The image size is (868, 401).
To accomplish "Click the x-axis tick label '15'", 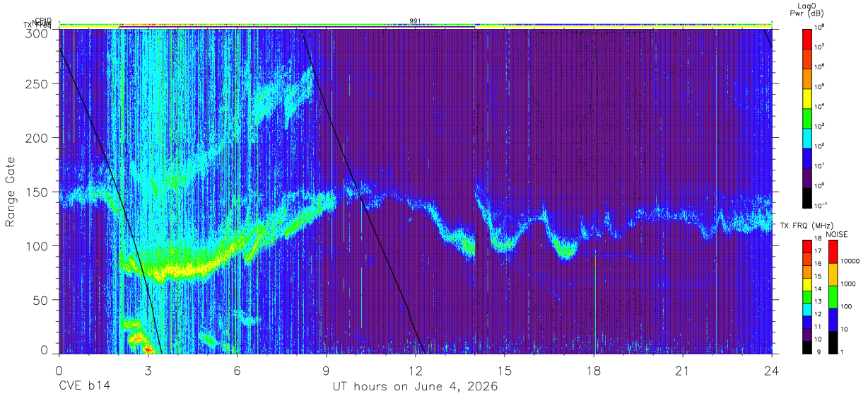I will pos(505,371).
